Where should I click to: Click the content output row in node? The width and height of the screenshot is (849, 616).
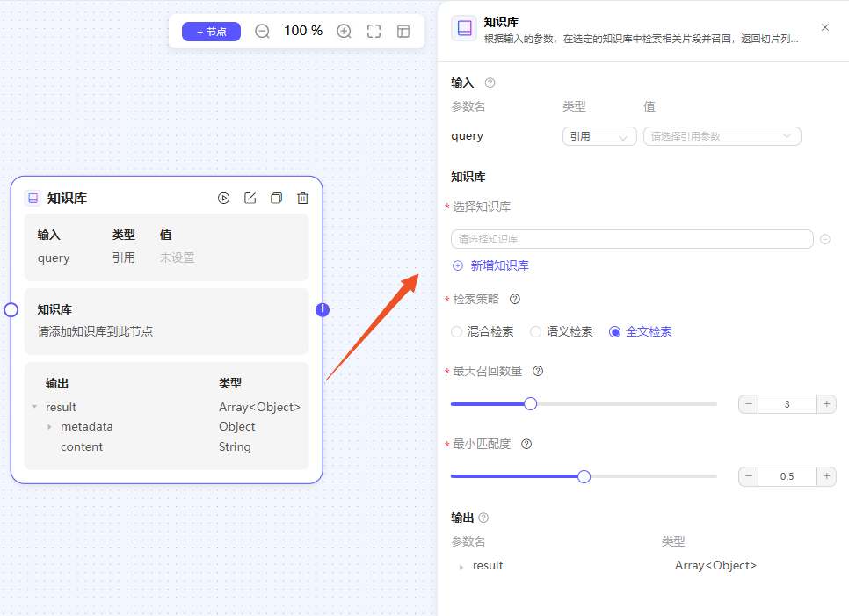point(167,446)
